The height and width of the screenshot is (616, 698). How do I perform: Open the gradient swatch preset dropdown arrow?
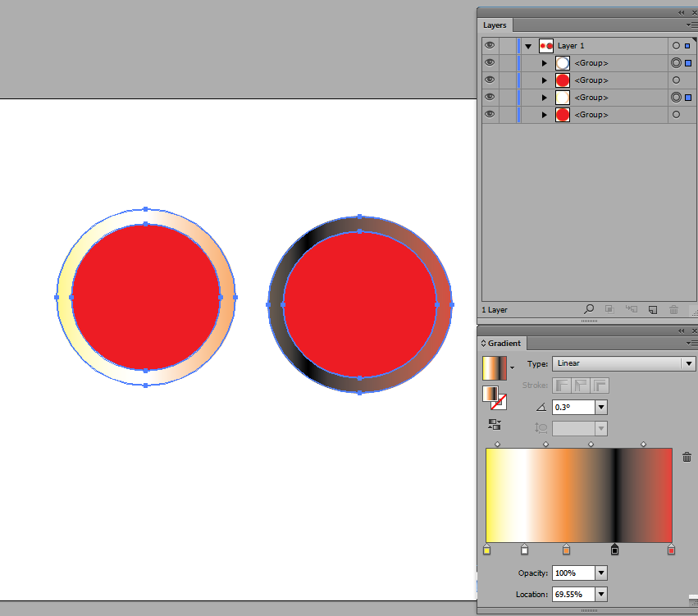click(512, 367)
